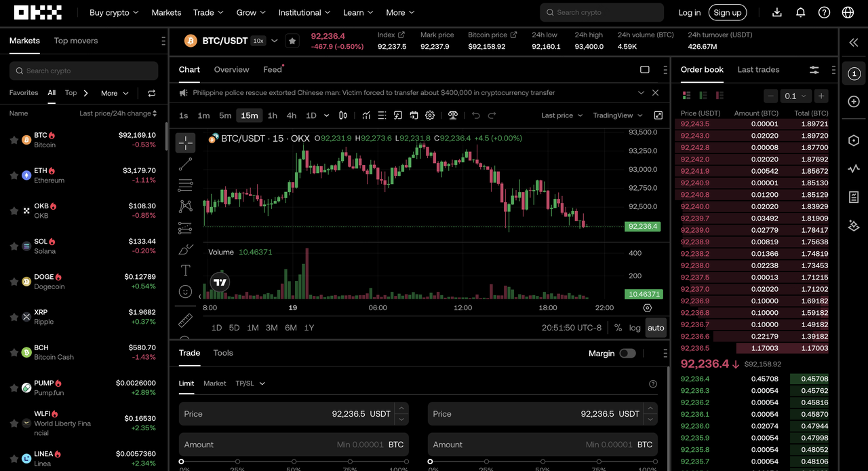This screenshot has width=868, height=471.
Task: Toggle favorite star for ETH row
Action: click(x=14, y=175)
